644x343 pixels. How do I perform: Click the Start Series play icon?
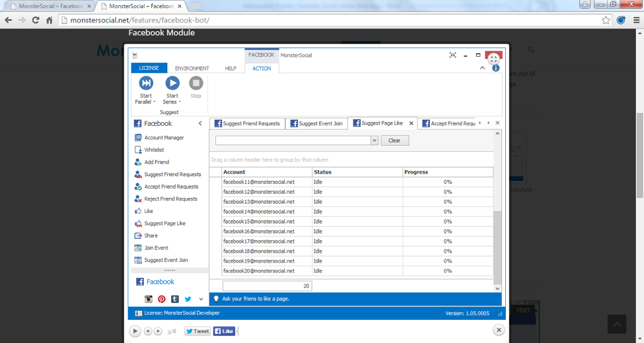click(172, 83)
